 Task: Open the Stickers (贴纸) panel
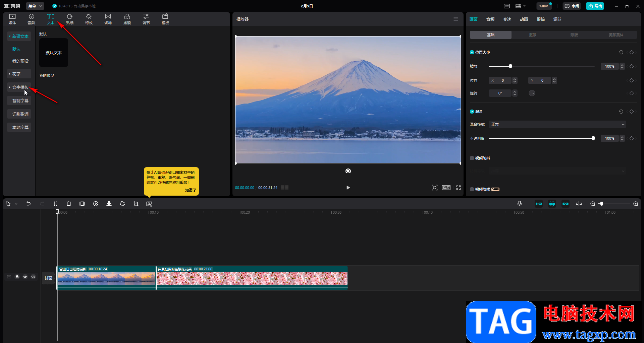(70, 19)
